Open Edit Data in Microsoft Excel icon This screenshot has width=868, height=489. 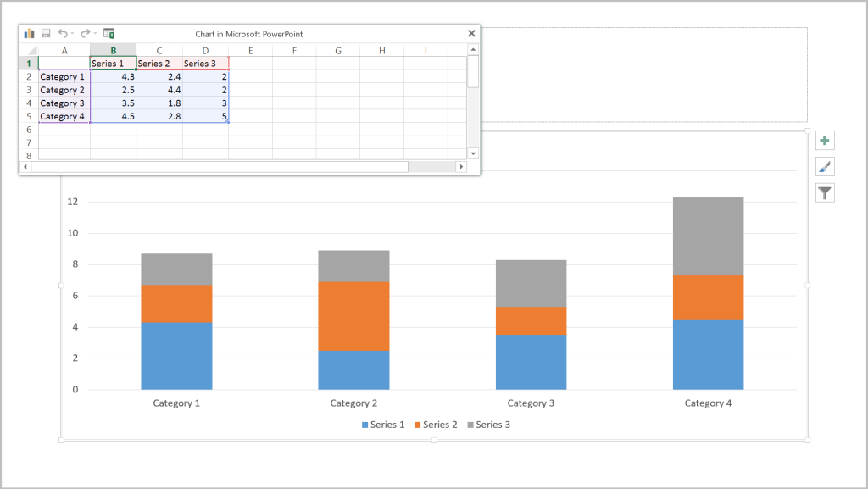click(108, 34)
